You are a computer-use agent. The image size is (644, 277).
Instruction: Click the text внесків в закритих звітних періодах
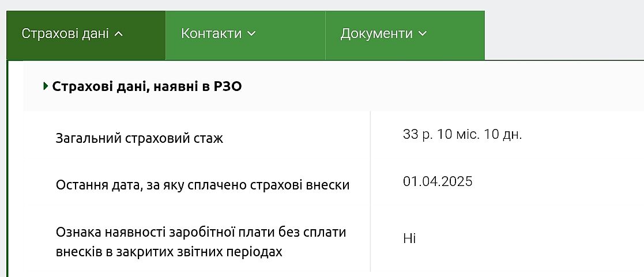point(169,252)
